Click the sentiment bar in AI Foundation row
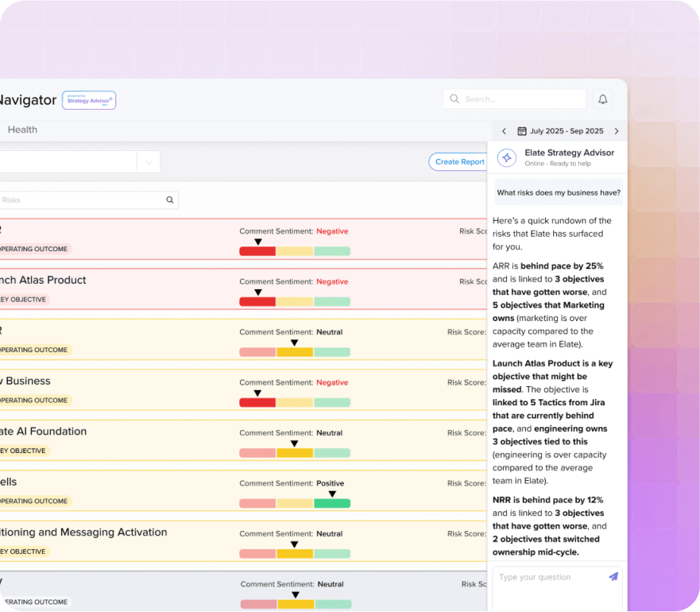This screenshot has width=700, height=612. 295,453
